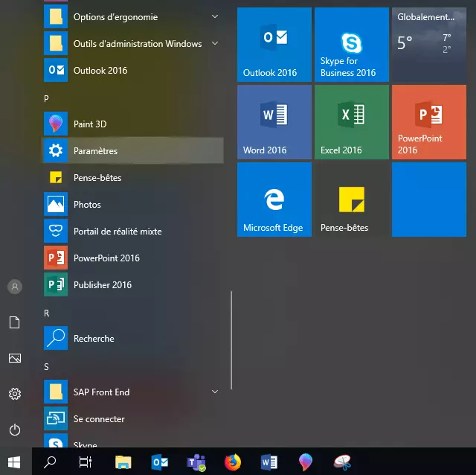
Task: Click the Windows Start button
Action: [x=14, y=462]
